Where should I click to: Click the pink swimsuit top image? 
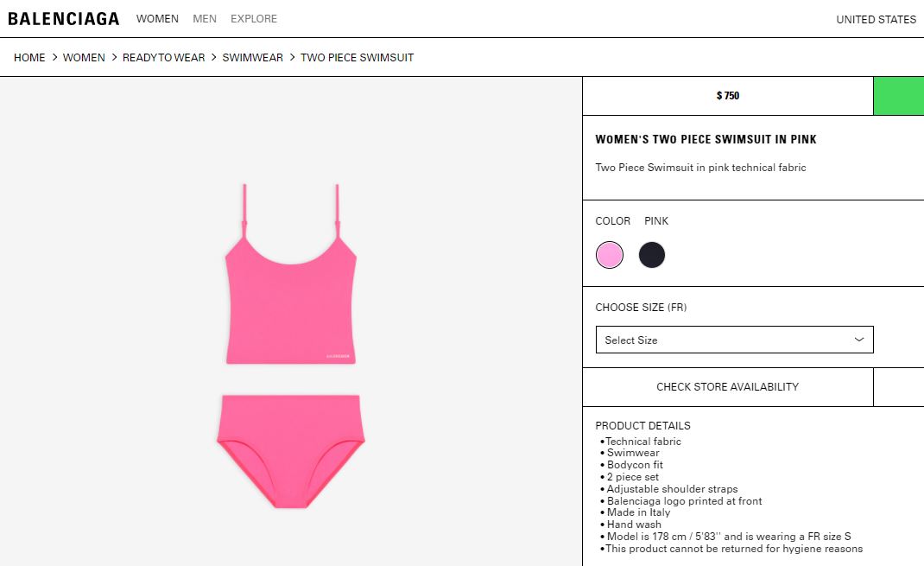tap(290, 274)
